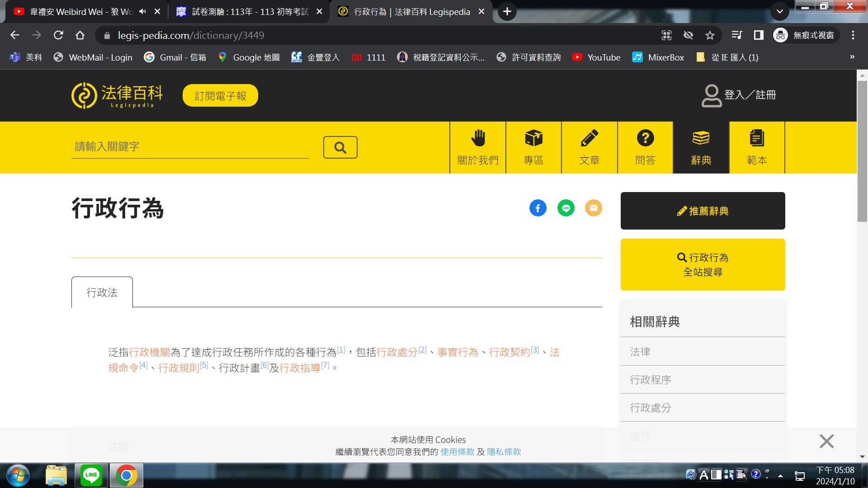868x488 pixels.
Task: Open 範本 document icon section
Action: click(x=756, y=147)
